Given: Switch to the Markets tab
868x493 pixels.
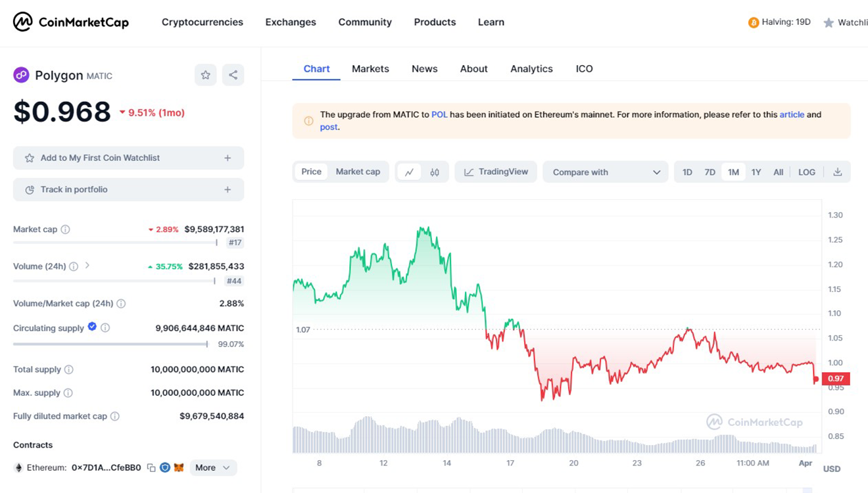Looking at the screenshot, I should point(370,69).
